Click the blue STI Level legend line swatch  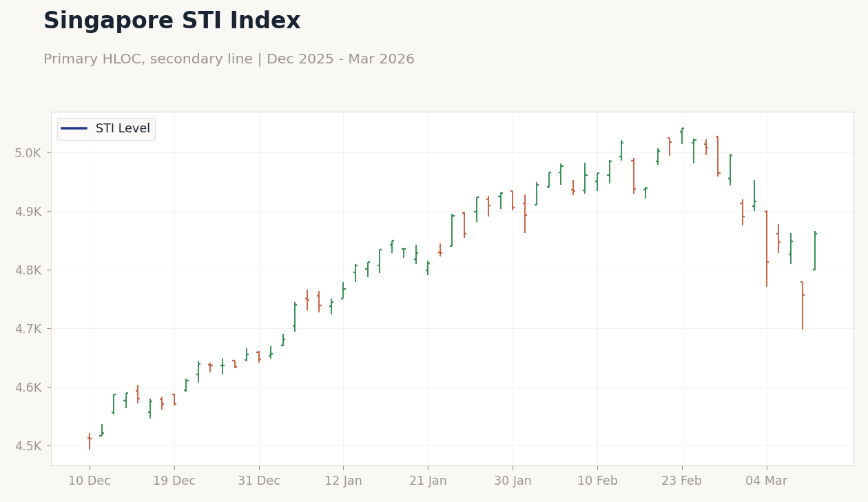[74, 129]
